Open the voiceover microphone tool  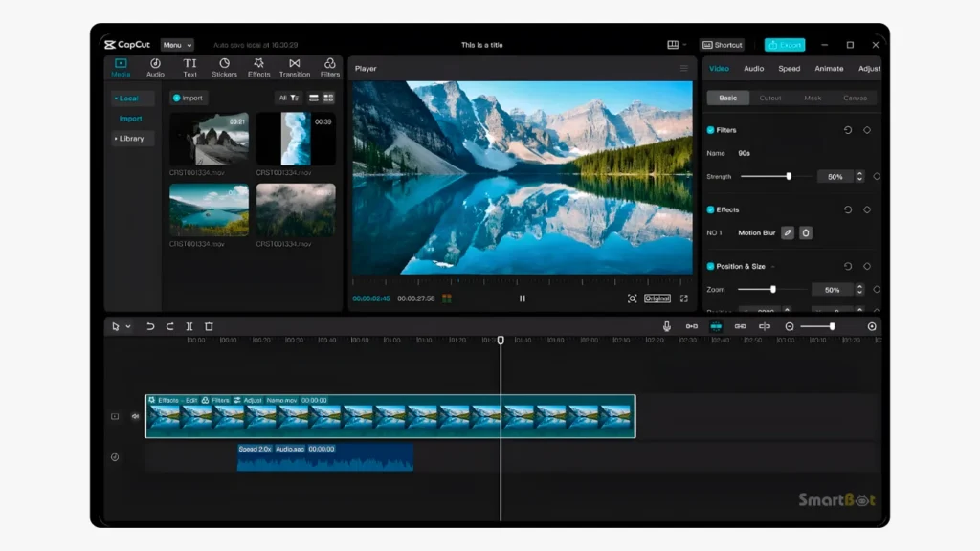667,326
